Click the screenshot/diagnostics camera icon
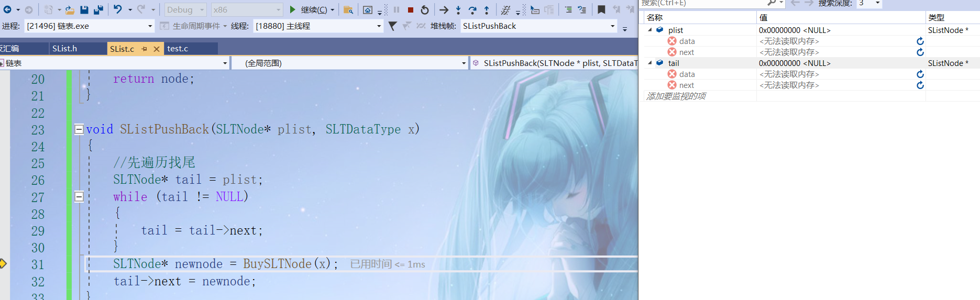Viewport: 980px width, 300px height. [368, 9]
